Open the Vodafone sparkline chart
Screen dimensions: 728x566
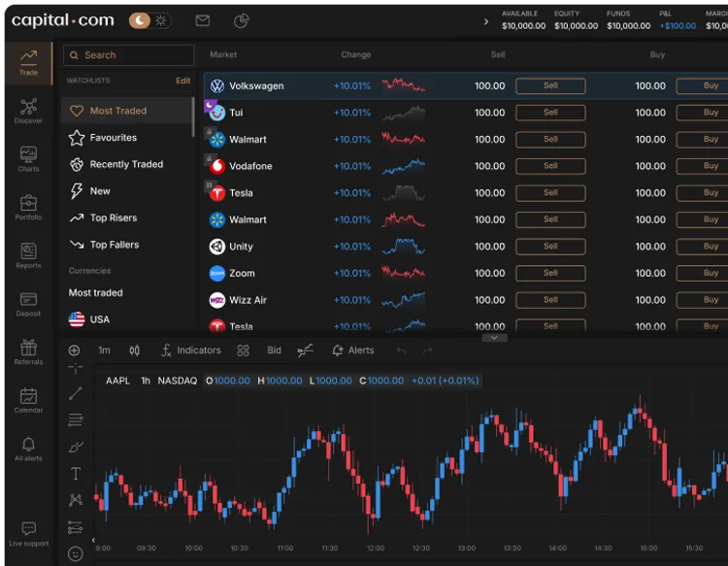coord(403,166)
